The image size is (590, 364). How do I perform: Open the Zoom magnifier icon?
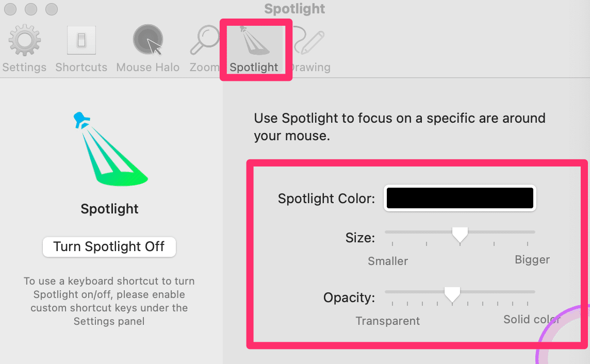(x=204, y=40)
